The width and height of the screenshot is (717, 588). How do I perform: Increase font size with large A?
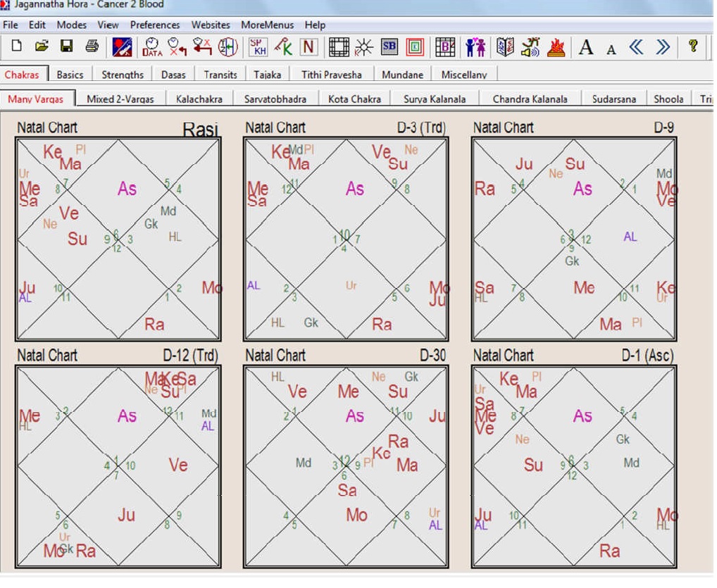click(585, 47)
